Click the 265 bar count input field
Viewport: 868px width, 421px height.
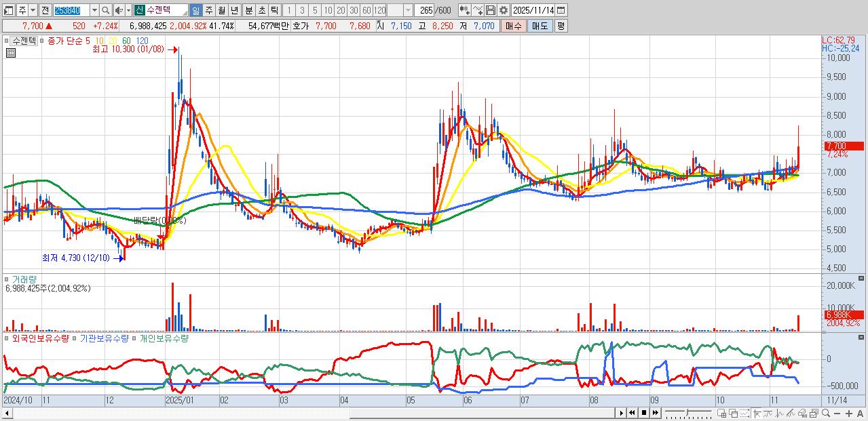tap(423, 10)
